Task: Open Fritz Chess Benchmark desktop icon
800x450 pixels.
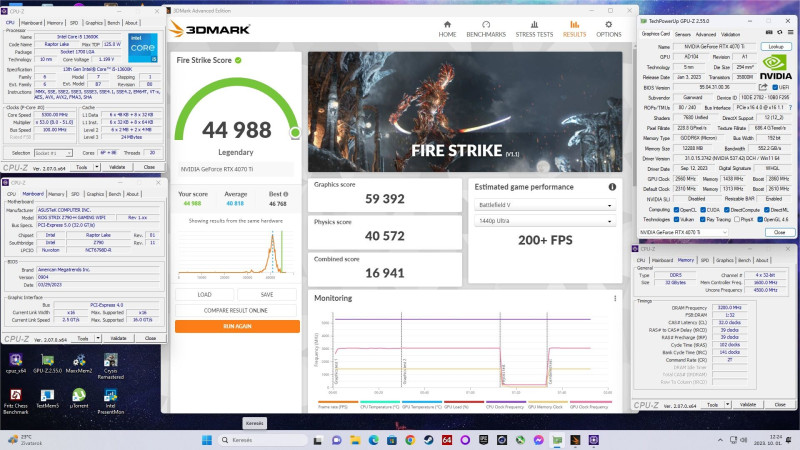Action: point(15,401)
